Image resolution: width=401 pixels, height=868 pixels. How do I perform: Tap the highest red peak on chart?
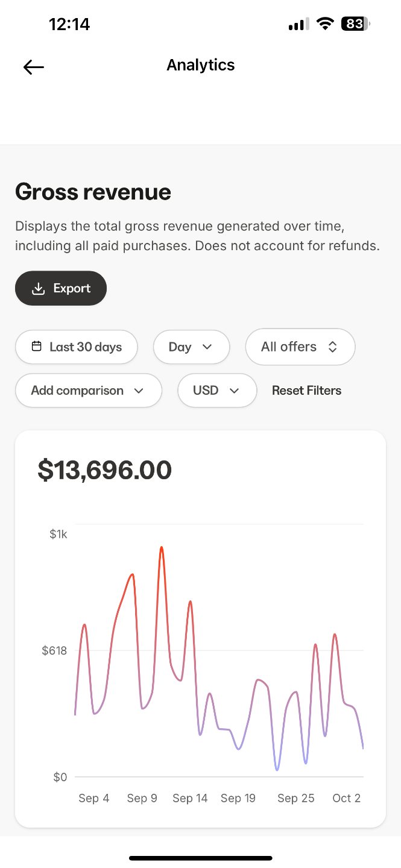[x=162, y=547]
